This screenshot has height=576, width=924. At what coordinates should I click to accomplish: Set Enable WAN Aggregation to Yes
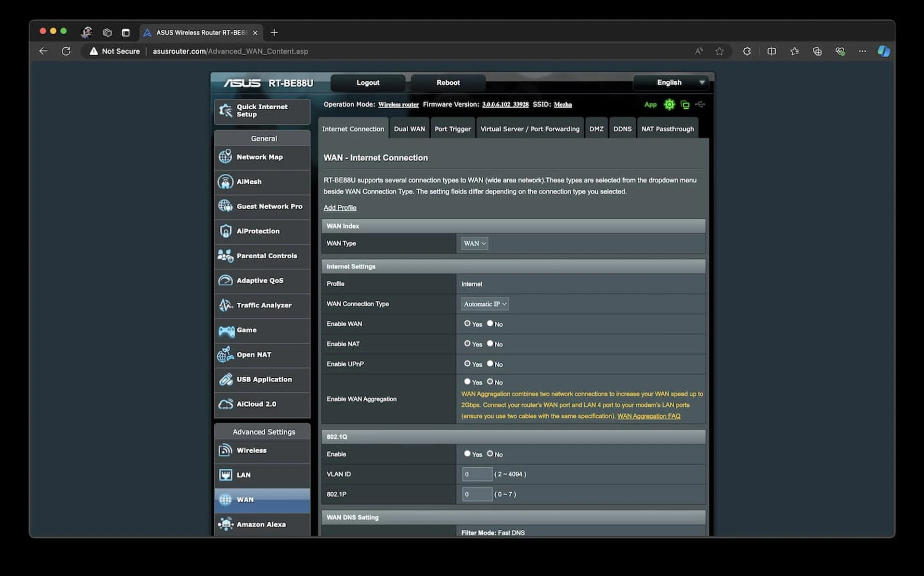(467, 382)
